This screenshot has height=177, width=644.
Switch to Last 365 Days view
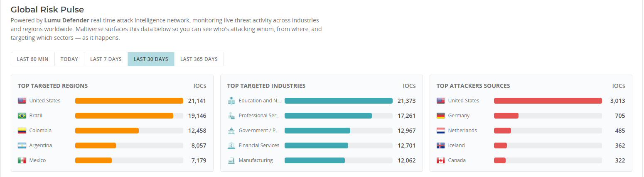(x=199, y=59)
